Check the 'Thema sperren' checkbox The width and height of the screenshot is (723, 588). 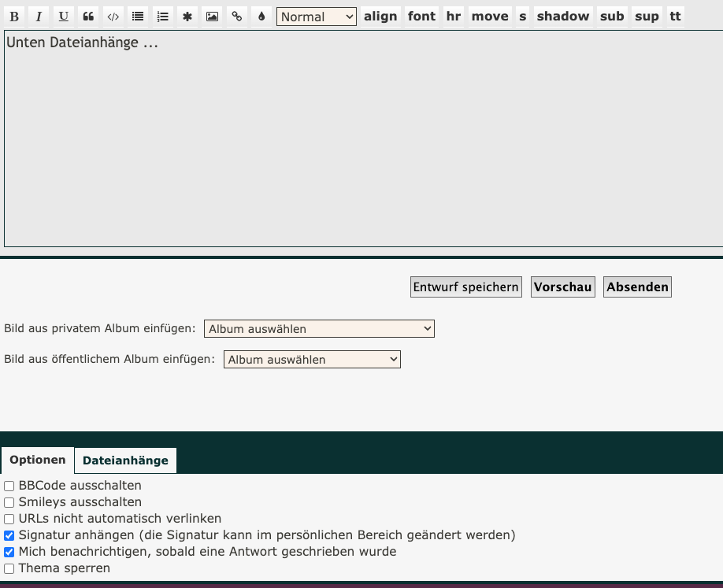tap(9, 568)
